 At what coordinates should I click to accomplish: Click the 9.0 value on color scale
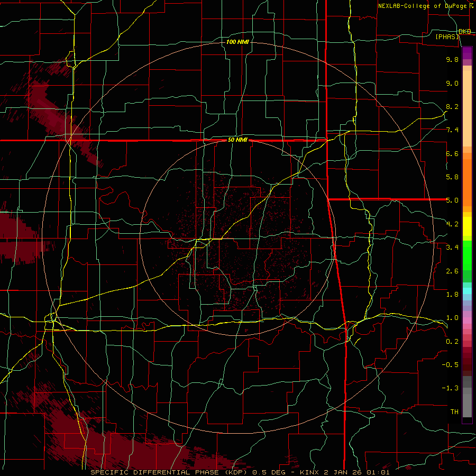[x=452, y=83]
